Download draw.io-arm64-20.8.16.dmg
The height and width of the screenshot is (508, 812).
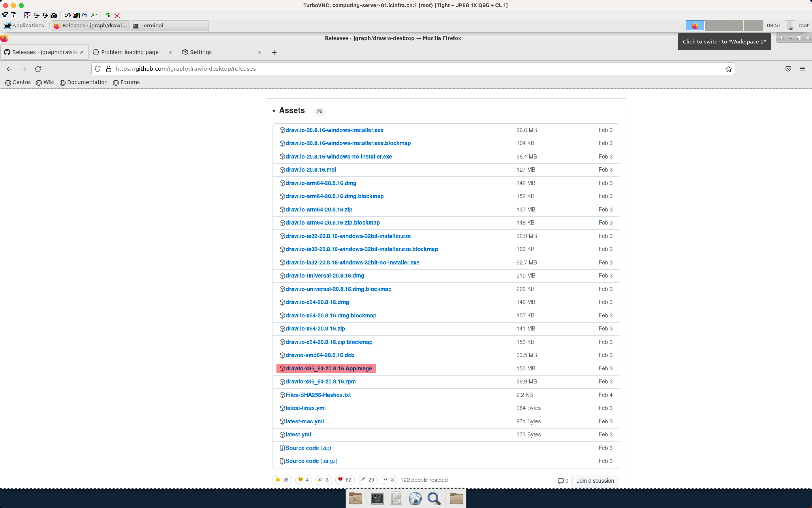coord(321,183)
